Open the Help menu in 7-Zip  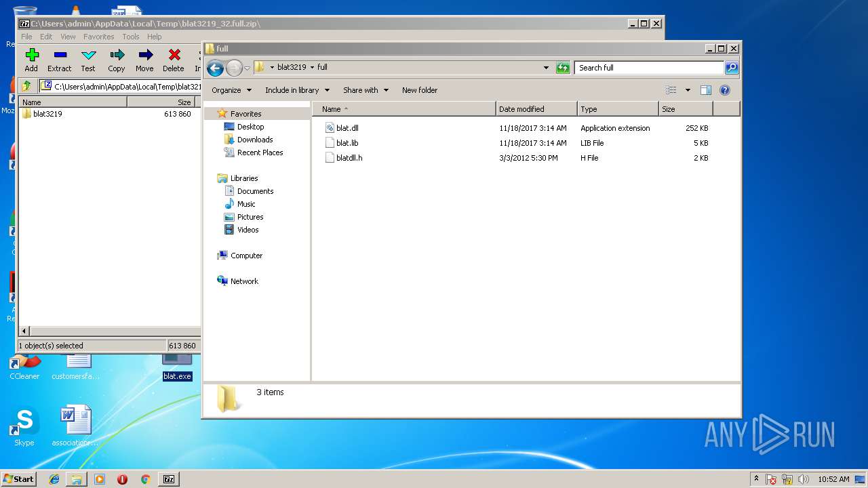(155, 37)
